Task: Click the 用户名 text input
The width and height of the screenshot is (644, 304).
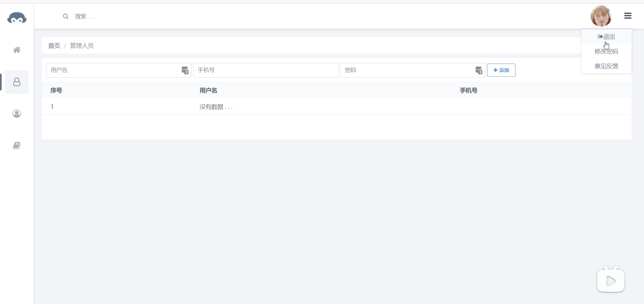Action: (113, 70)
